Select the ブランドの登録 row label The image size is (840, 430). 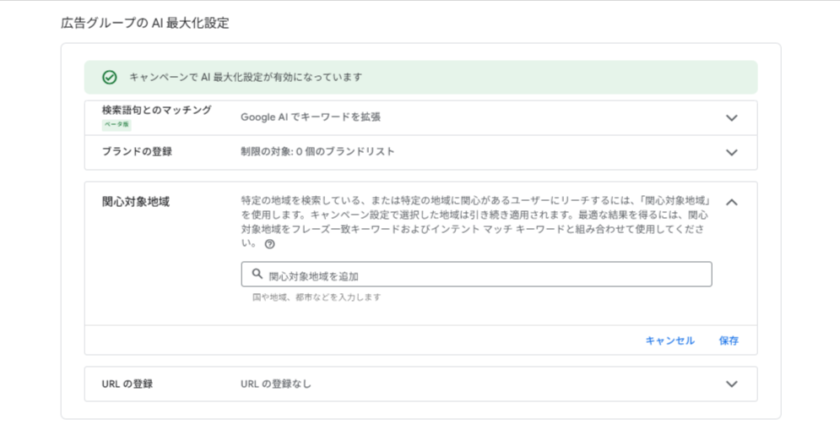(137, 152)
